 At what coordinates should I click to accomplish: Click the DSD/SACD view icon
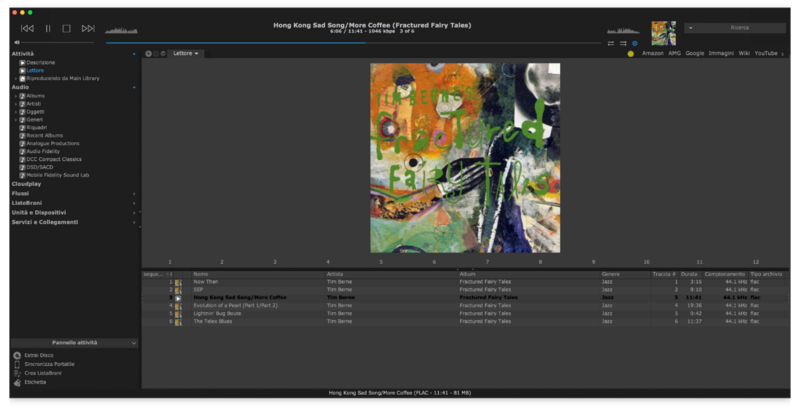(x=22, y=167)
